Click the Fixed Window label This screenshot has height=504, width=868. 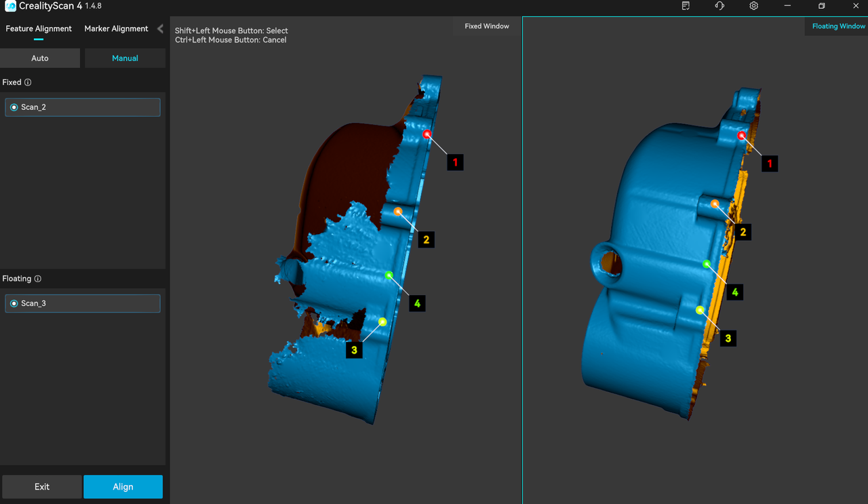(486, 26)
